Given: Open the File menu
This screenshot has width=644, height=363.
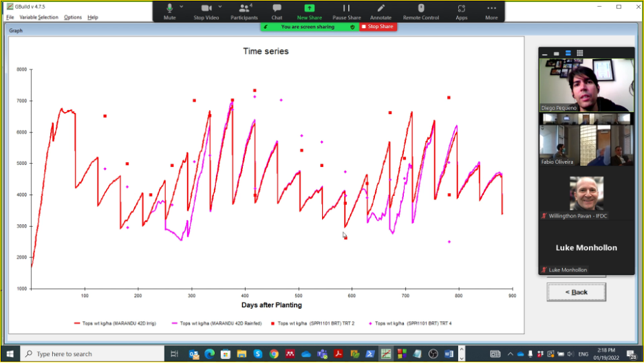Looking at the screenshot, I should 10,17.
